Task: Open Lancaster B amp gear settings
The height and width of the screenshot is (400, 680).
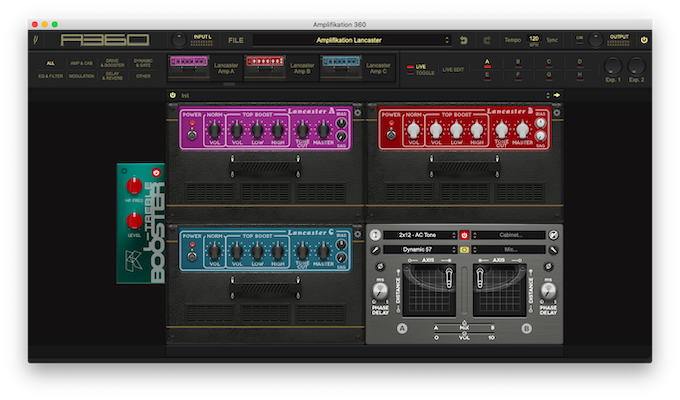Action: pyautogui.click(x=557, y=113)
